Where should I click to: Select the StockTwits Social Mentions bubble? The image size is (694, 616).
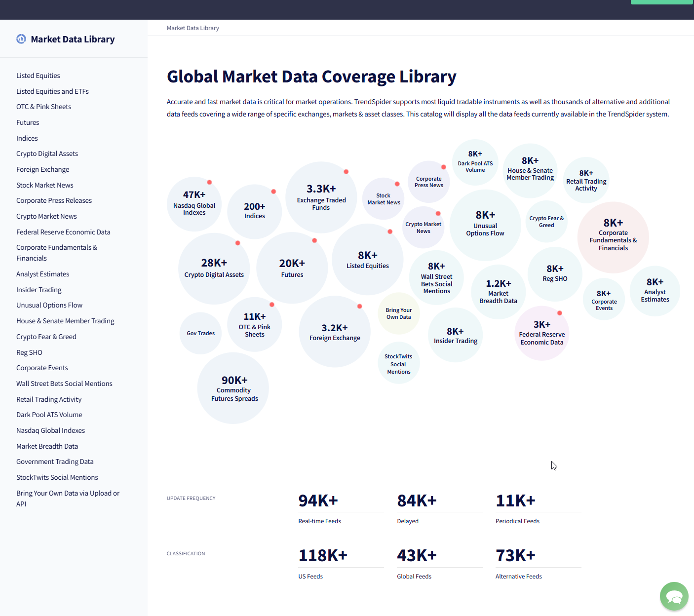[x=398, y=364]
